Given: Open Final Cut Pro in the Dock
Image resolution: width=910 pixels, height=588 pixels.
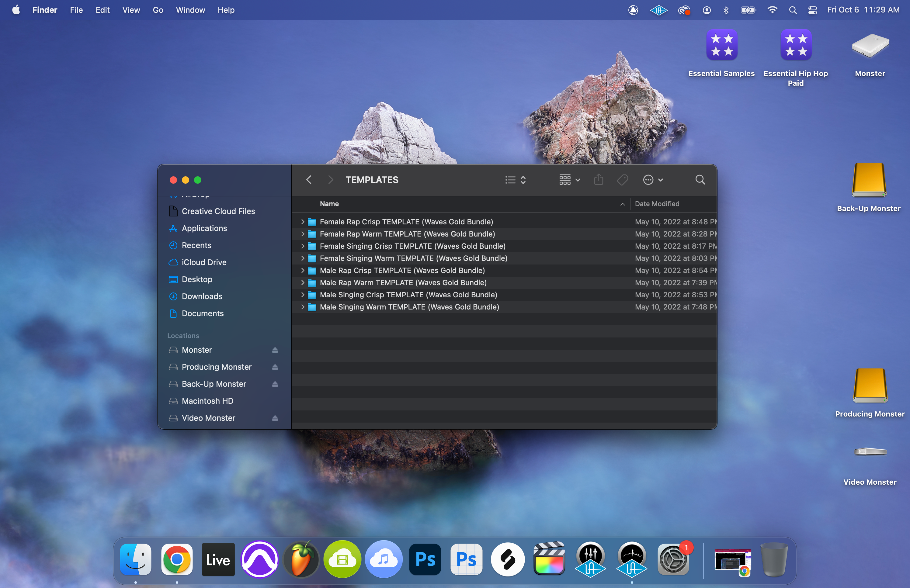Looking at the screenshot, I should [x=549, y=560].
